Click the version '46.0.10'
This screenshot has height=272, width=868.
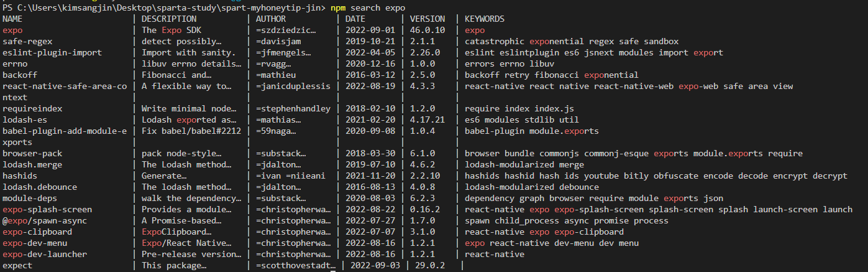pyautogui.click(x=427, y=30)
